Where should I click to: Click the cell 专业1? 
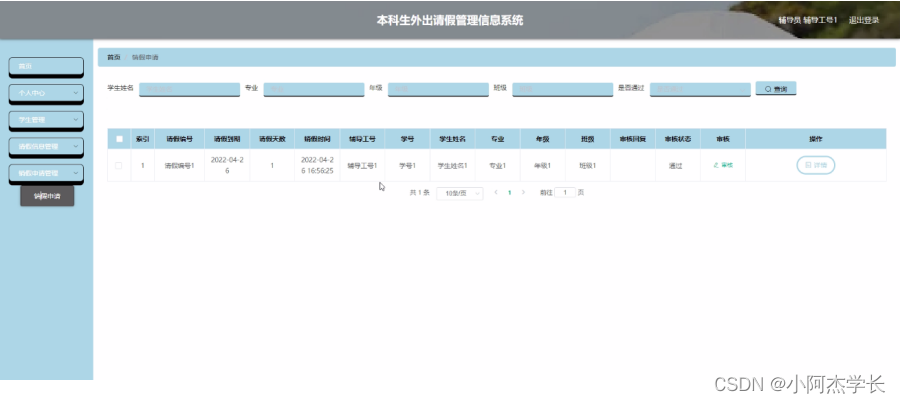(497, 166)
